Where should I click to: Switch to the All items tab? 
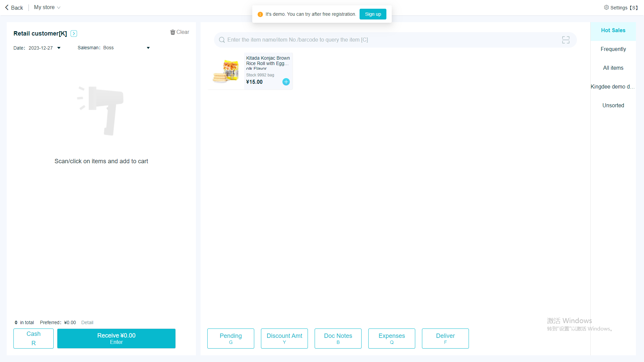[x=613, y=68]
